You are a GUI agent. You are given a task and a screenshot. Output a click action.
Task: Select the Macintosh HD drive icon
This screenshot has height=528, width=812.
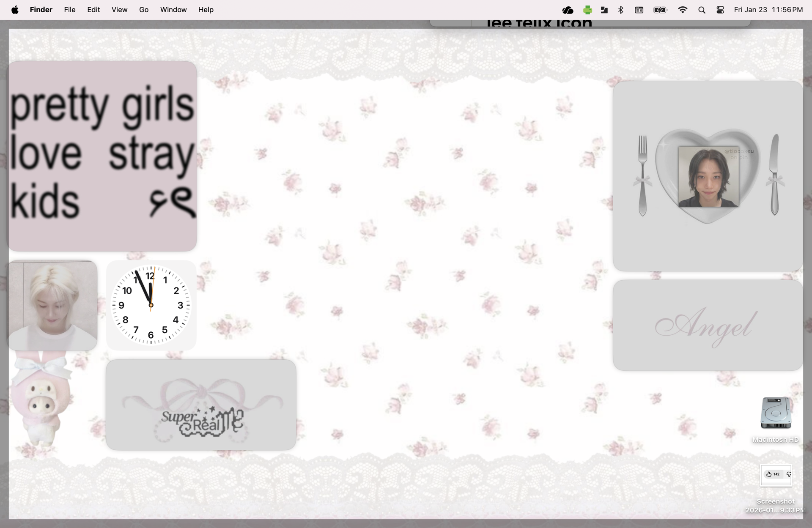pos(775,413)
